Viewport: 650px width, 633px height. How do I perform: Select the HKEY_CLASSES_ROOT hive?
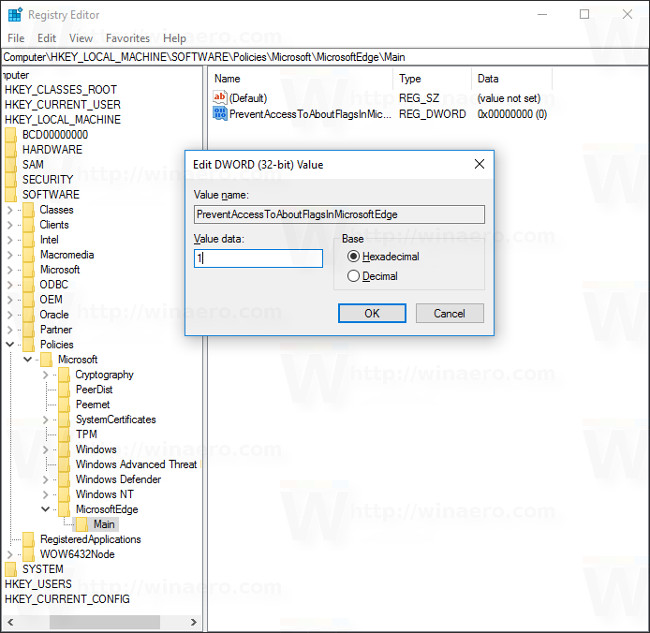tap(61, 90)
